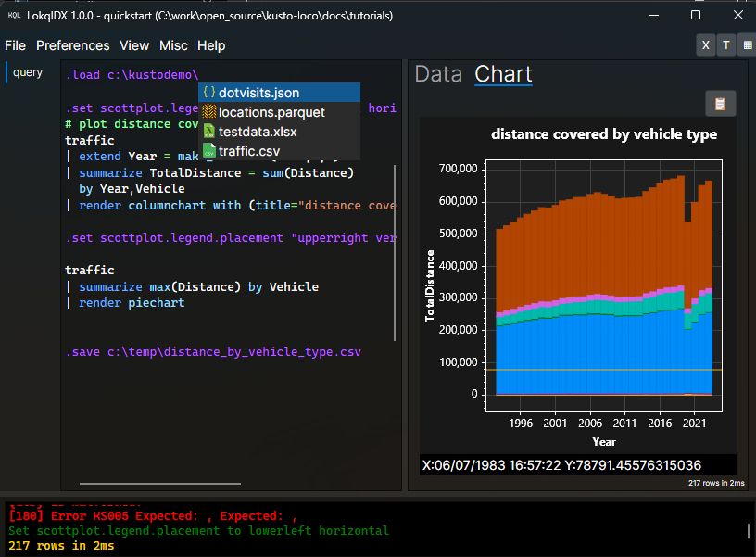The image size is (756, 557).
Task: Click the 700,000 y-axis label
Action: pyautogui.click(x=458, y=169)
